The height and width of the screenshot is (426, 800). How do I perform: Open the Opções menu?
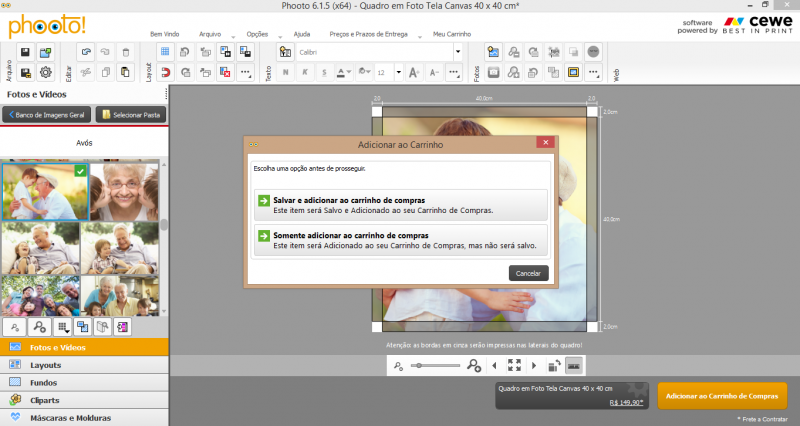pyautogui.click(x=257, y=34)
